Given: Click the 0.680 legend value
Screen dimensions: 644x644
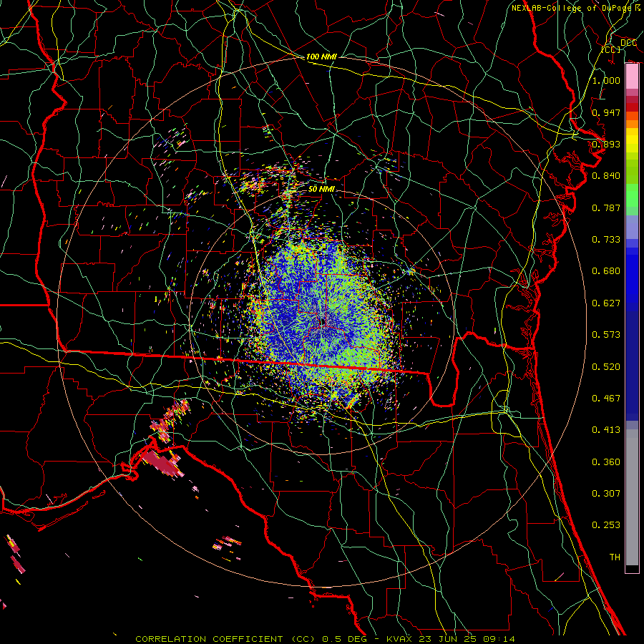Looking at the screenshot, I should coord(606,271).
